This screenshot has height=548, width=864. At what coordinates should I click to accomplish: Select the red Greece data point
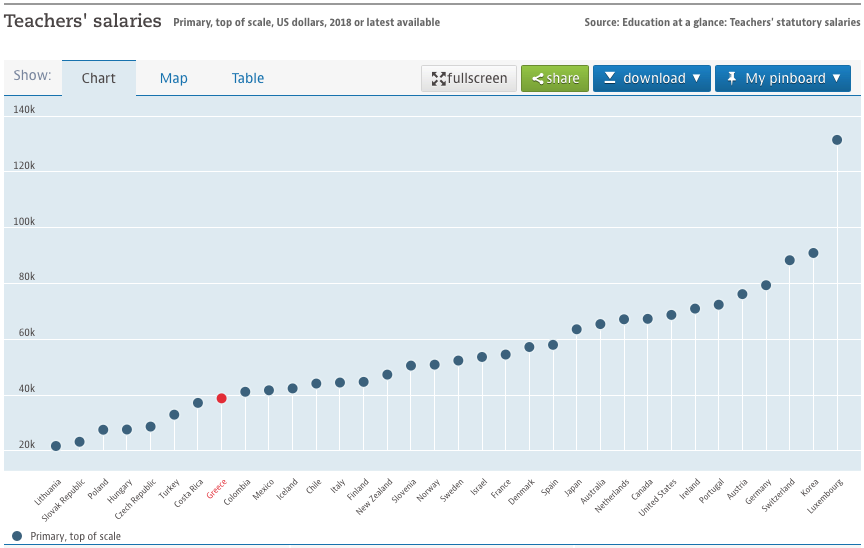(222, 398)
